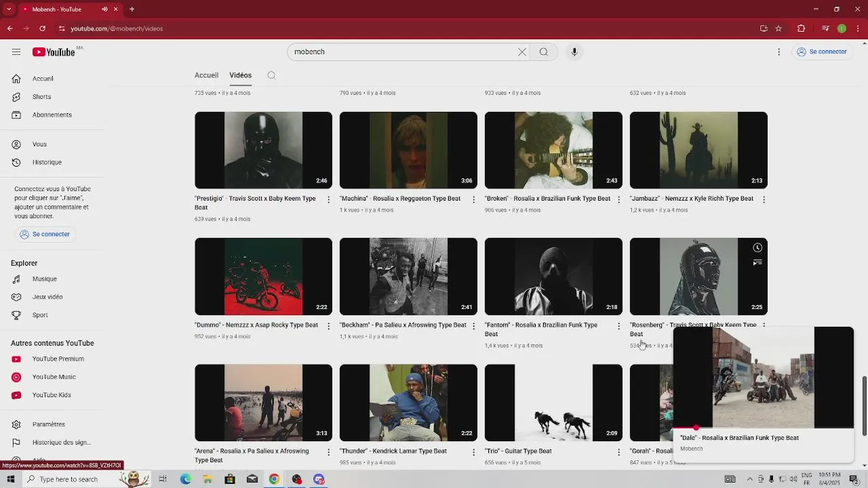Screen dimensions: 868x488
Task: Open the notifications center in system tray
Action: pos(854,479)
